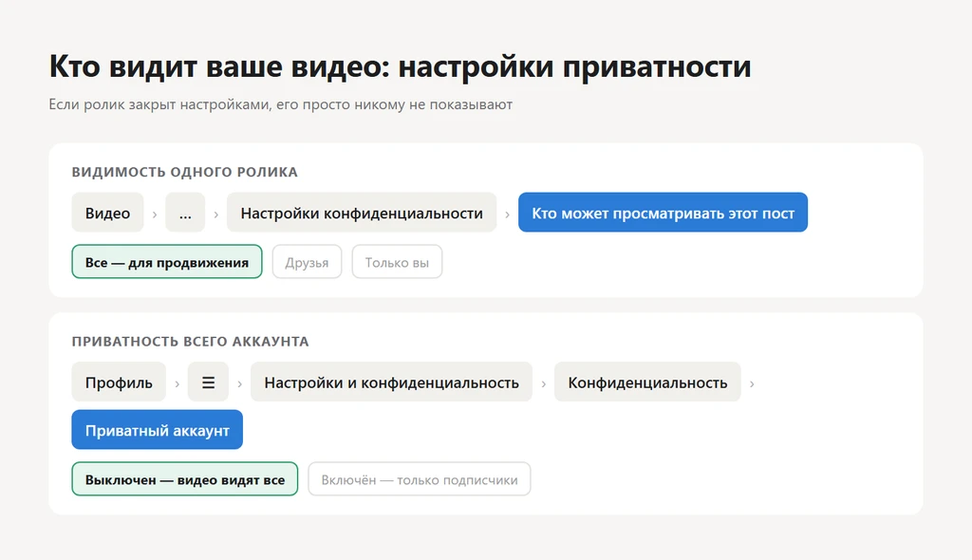Open "Настройки конфиденциальности" chip
The image size is (972, 560).
pos(362,213)
